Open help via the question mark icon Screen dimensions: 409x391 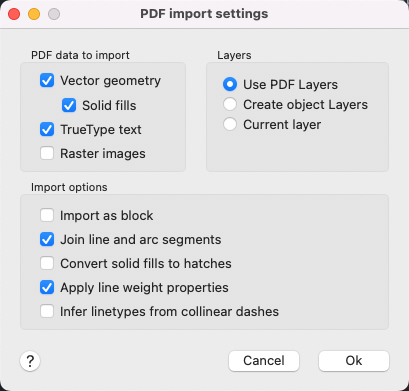30,361
